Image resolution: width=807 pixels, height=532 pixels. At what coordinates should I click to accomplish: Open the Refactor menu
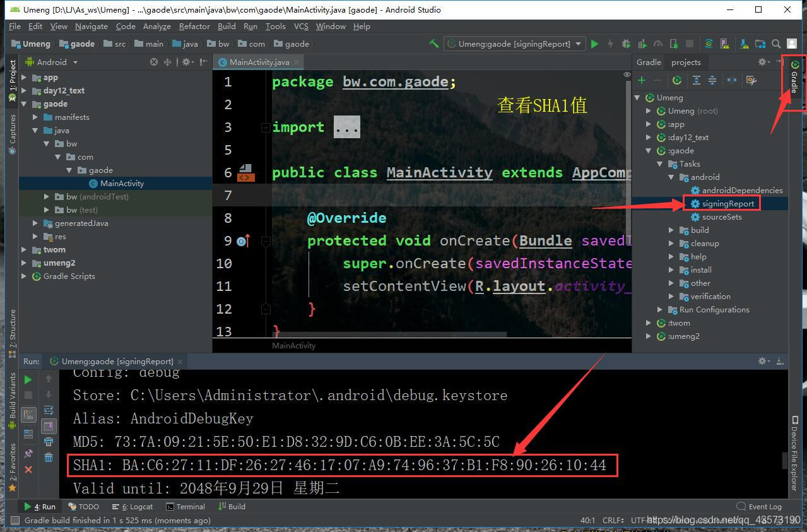pyautogui.click(x=194, y=27)
